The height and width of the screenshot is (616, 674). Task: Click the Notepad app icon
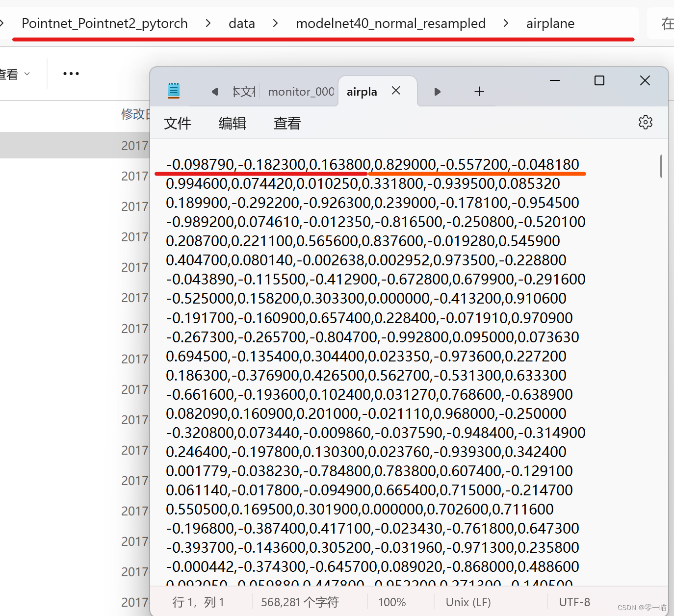tap(174, 91)
